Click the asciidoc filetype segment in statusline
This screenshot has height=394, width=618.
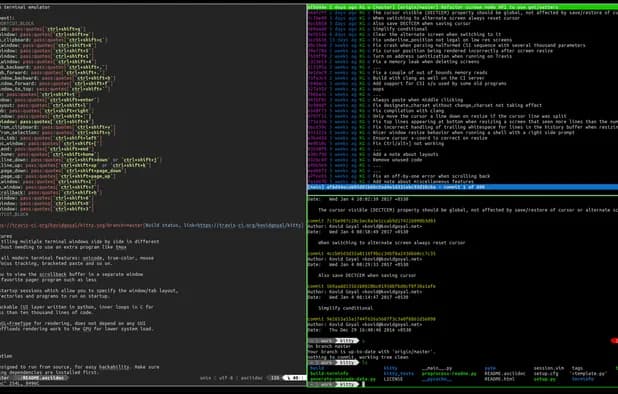point(251,378)
